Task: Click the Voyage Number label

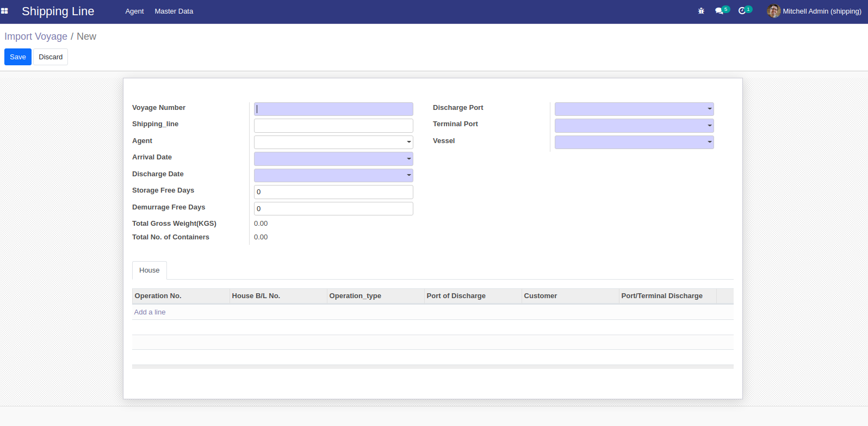Action: point(159,108)
